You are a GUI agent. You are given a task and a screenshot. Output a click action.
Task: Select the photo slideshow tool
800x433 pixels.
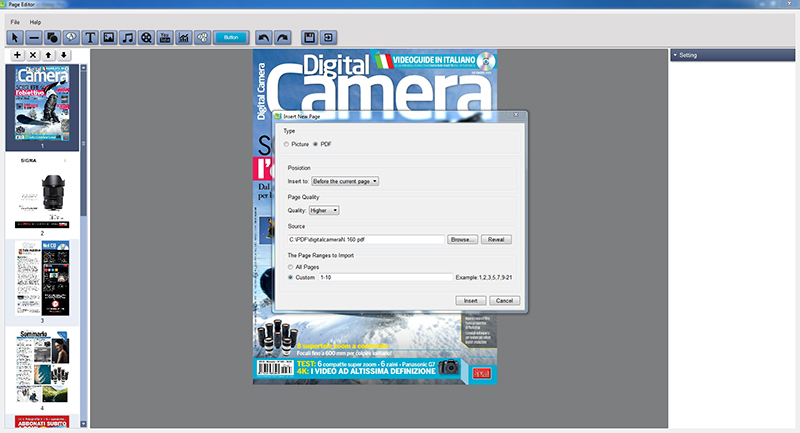[203, 37]
